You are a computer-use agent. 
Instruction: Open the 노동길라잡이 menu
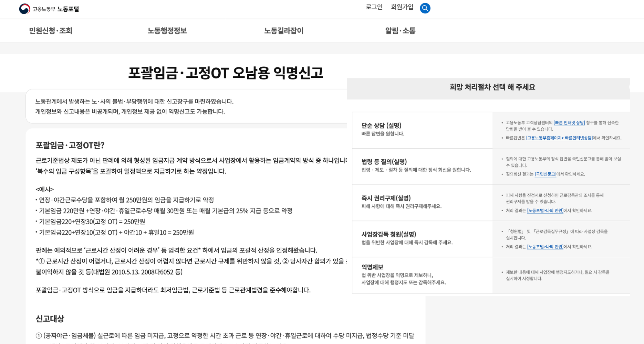click(283, 31)
